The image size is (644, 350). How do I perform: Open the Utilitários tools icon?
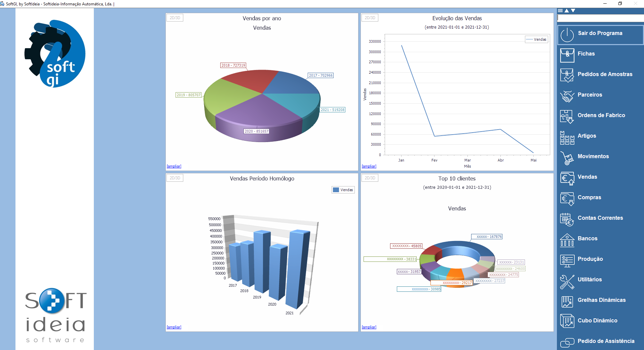coord(567,281)
